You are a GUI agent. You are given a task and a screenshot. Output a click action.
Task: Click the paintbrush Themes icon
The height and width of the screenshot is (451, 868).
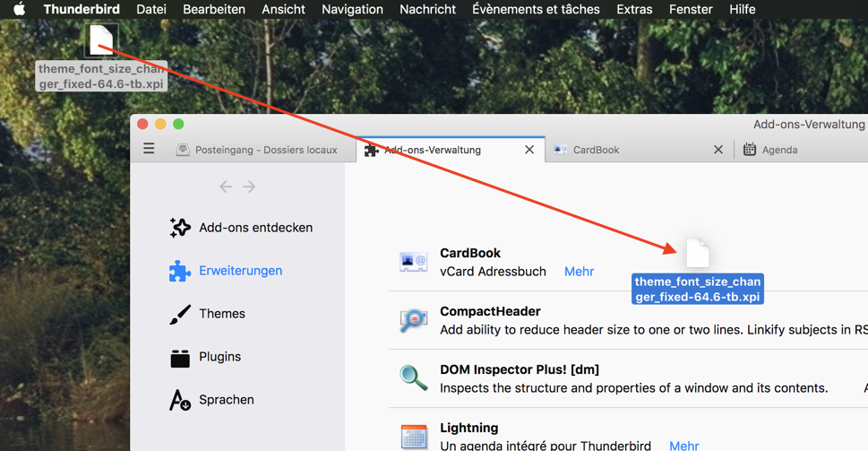(180, 314)
